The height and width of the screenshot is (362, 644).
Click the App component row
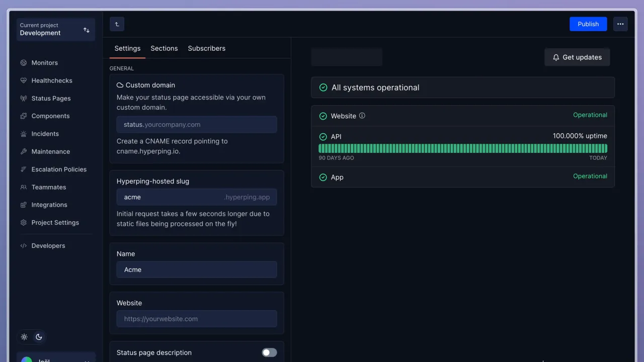pos(463,177)
